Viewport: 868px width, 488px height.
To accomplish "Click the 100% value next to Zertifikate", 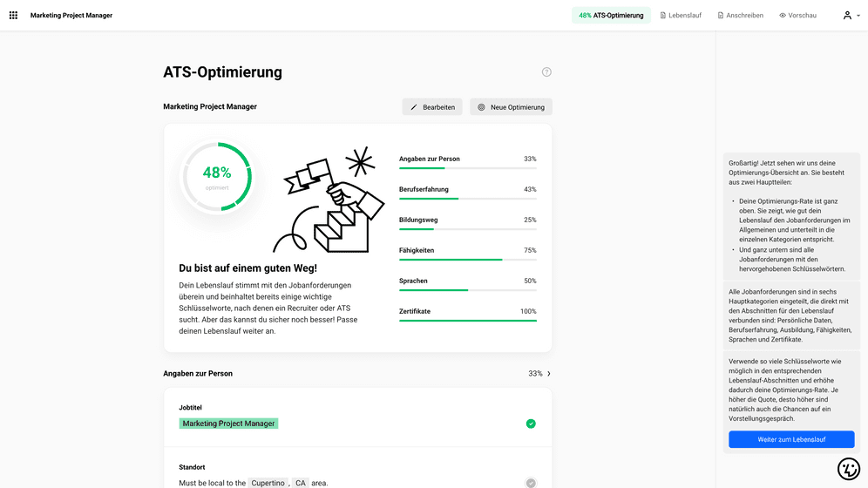I will (528, 311).
